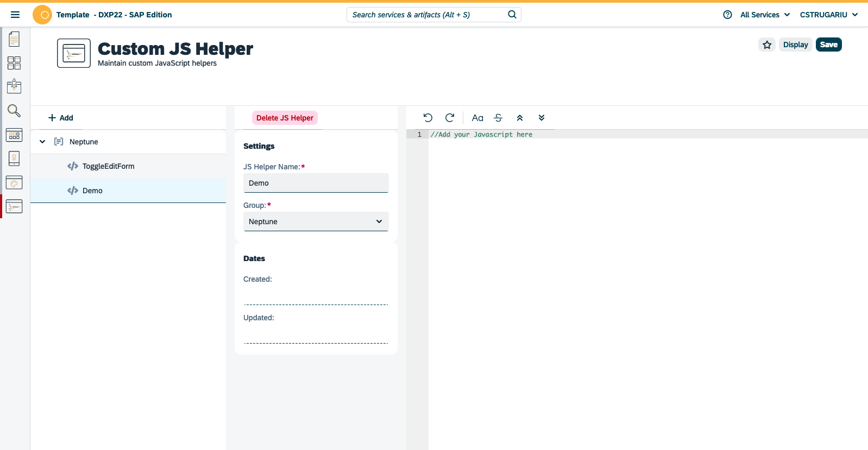
Task: Expand all code with double down chevron
Action: (x=542, y=118)
